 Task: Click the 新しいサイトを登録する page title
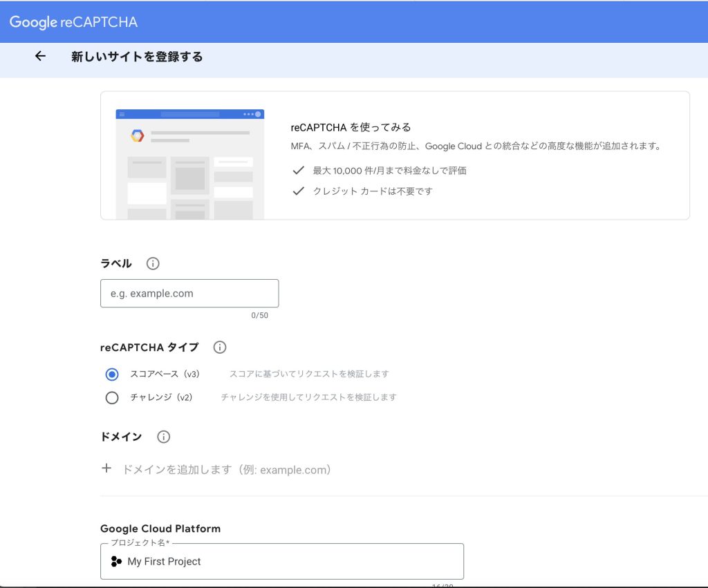pos(137,57)
